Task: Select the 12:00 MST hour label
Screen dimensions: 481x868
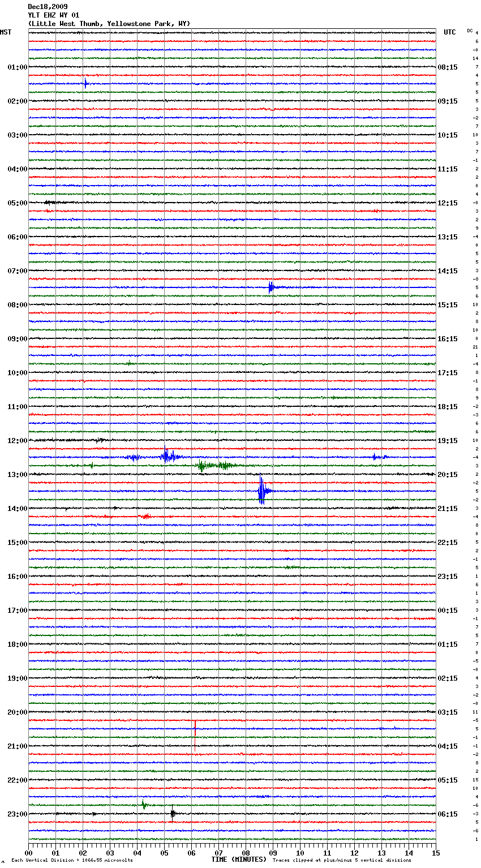Action: coord(18,441)
